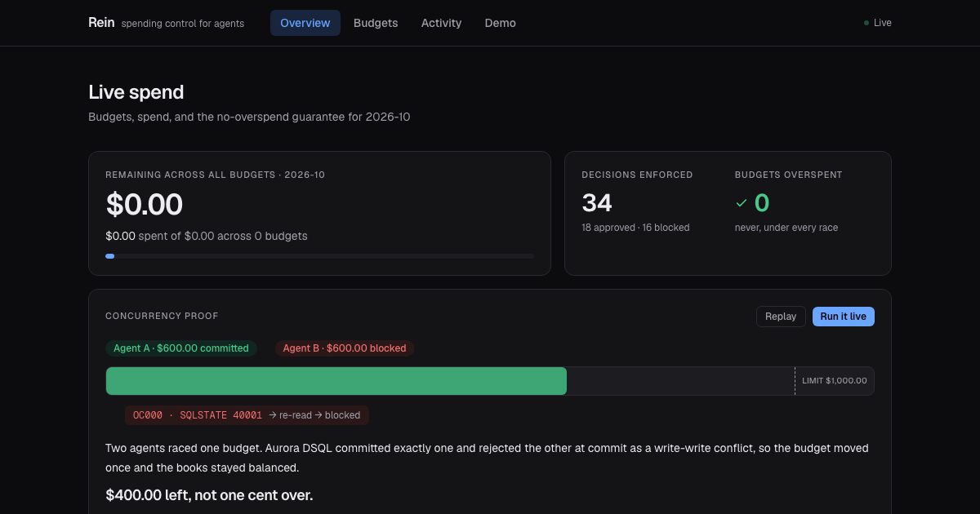
Task: Click the Budgets Overspent label
Action: point(789,175)
